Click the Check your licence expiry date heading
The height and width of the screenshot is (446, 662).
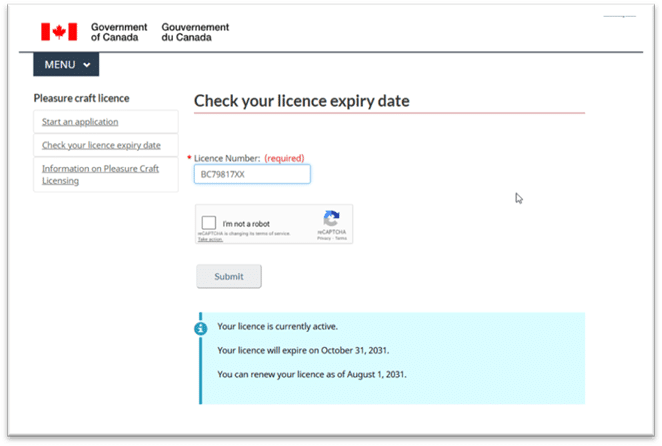(x=301, y=101)
